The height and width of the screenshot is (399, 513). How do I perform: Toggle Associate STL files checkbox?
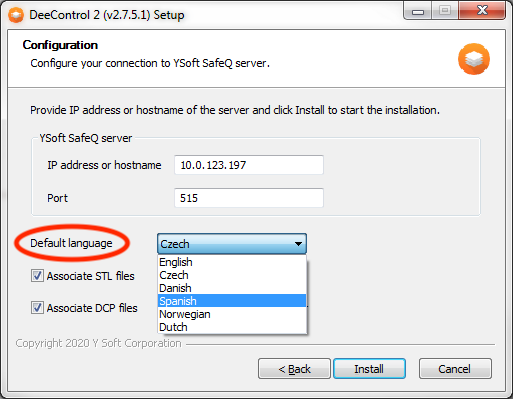(37, 276)
